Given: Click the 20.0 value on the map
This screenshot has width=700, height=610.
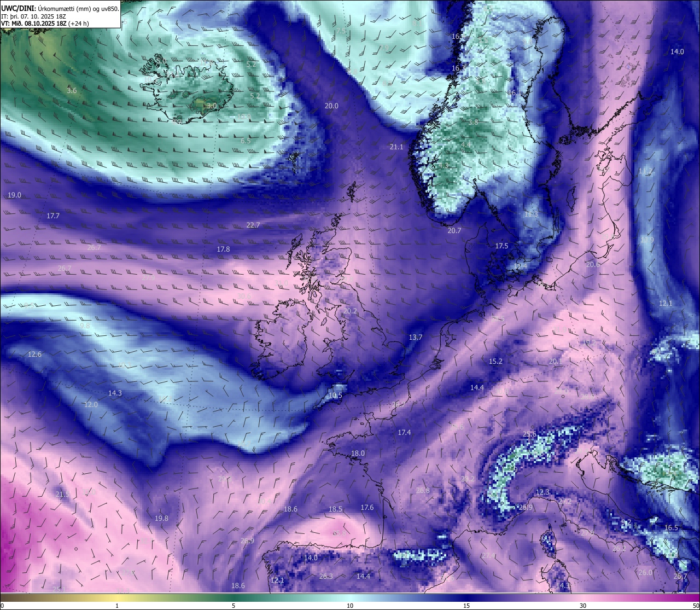Looking at the screenshot, I should (x=331, y=106).
